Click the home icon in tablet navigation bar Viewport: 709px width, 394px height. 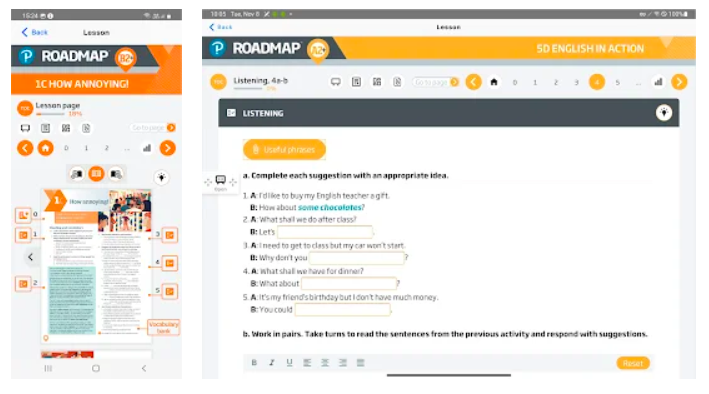tap(494, 82)
